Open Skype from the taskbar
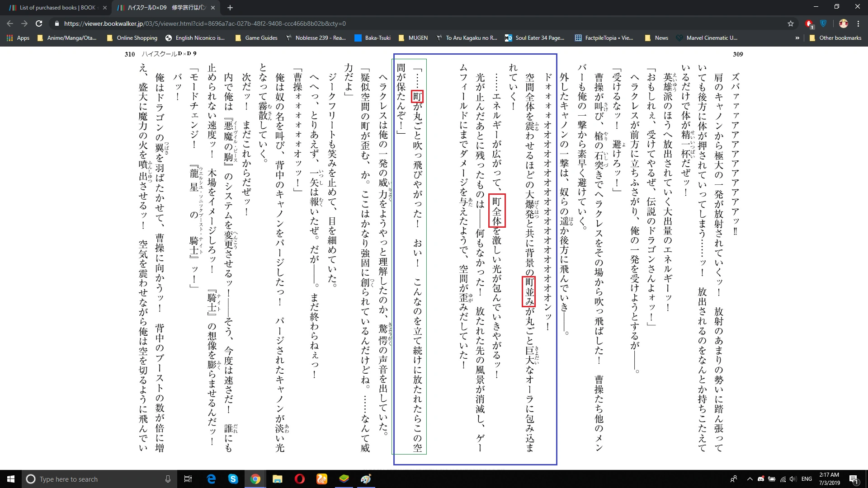 click(x=233, y=479)
